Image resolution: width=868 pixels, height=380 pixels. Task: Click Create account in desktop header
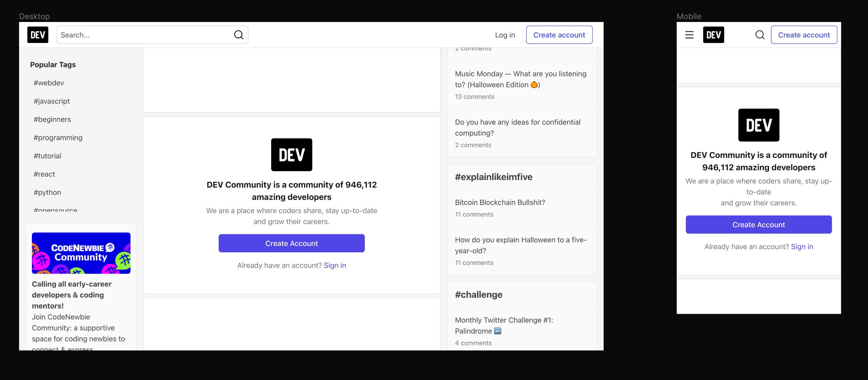coord(559,35)
